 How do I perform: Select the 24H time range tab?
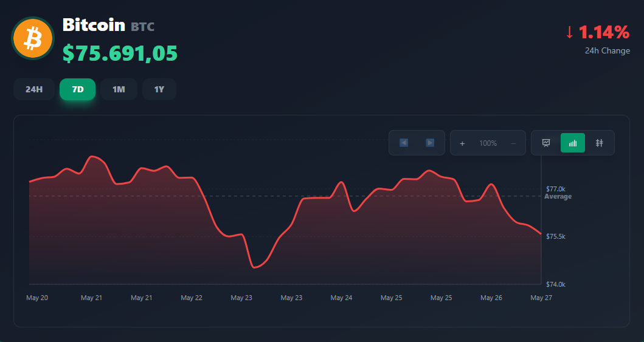(x=34, y=89)
